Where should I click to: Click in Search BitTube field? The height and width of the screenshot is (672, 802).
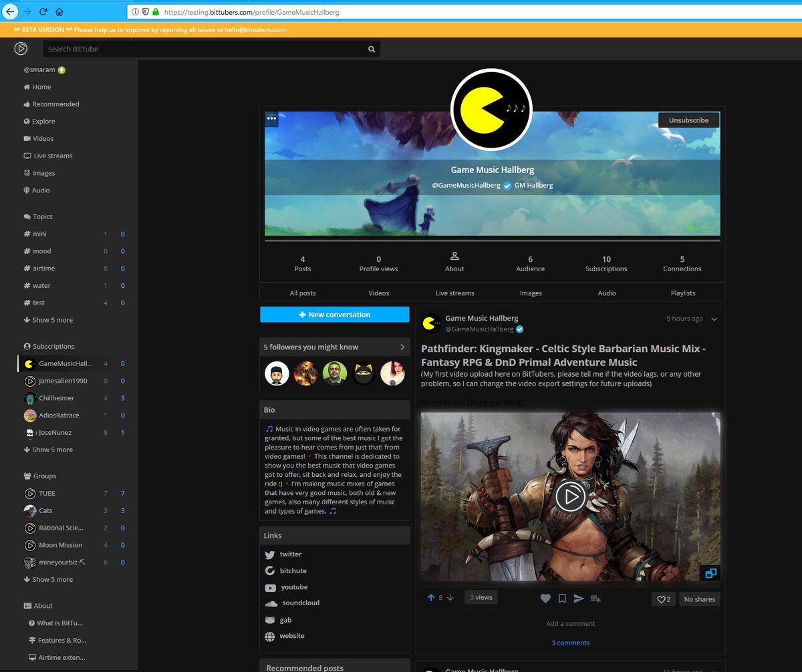pos(205,49)
